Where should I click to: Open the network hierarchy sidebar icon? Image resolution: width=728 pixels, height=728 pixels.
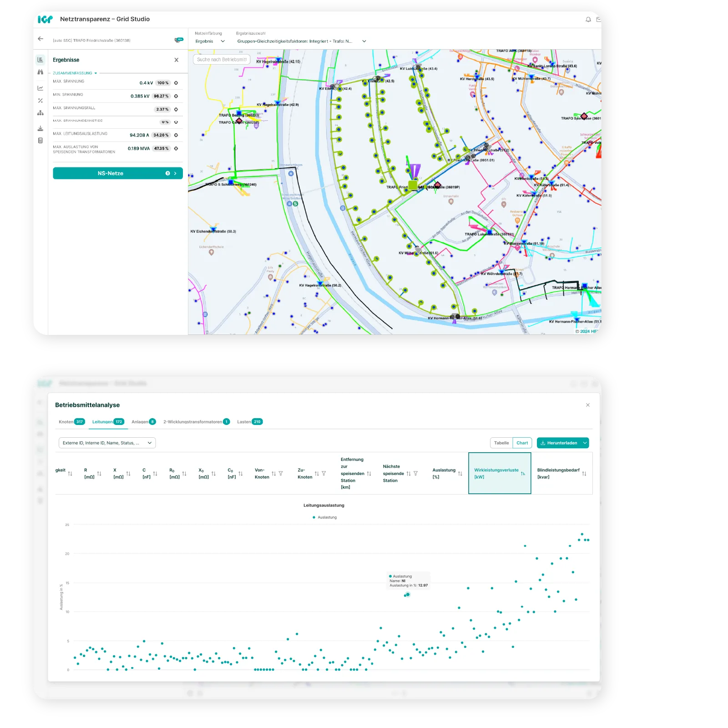click(x=40, y=113)
